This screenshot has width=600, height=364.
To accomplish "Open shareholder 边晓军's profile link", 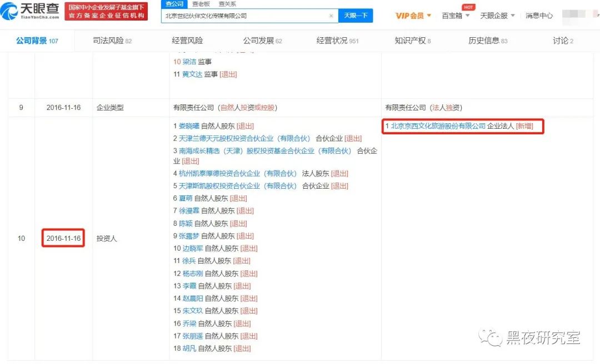I will 192,249.
